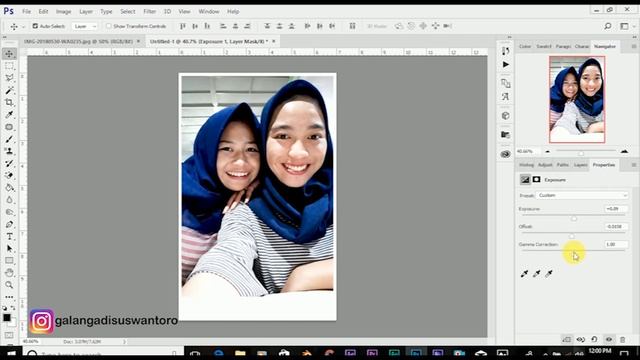Delete the adjustment layer trash icon
Viewport: 640px width, 360px height.
[622, 339]
